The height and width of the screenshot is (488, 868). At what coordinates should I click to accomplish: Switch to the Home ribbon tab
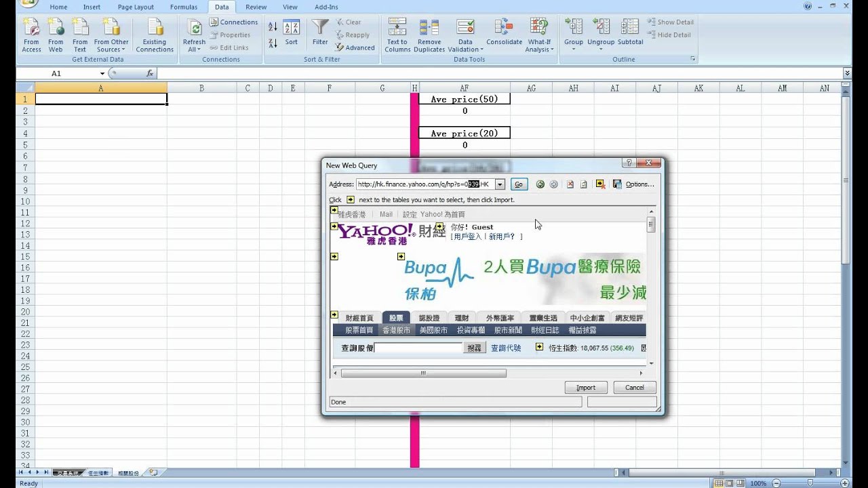tap(58, 7)
